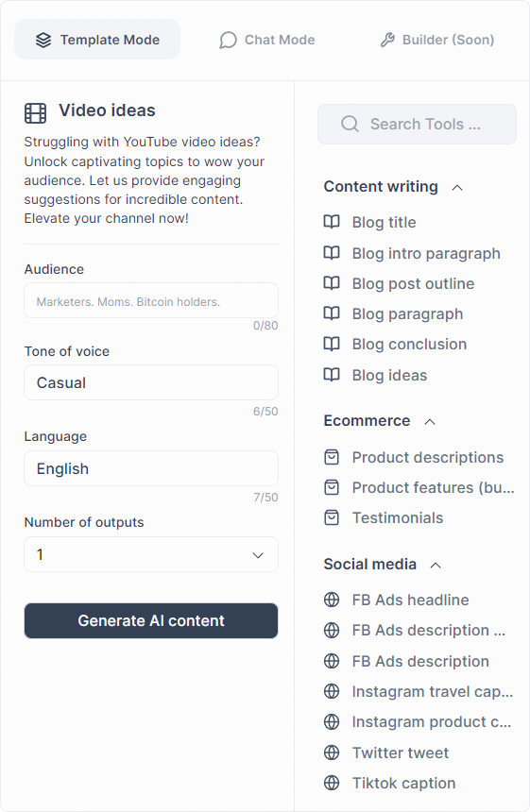Screen dimensions: 530x812
Task: Switch to the Chat Mode tab
Action: coord(267,40)
